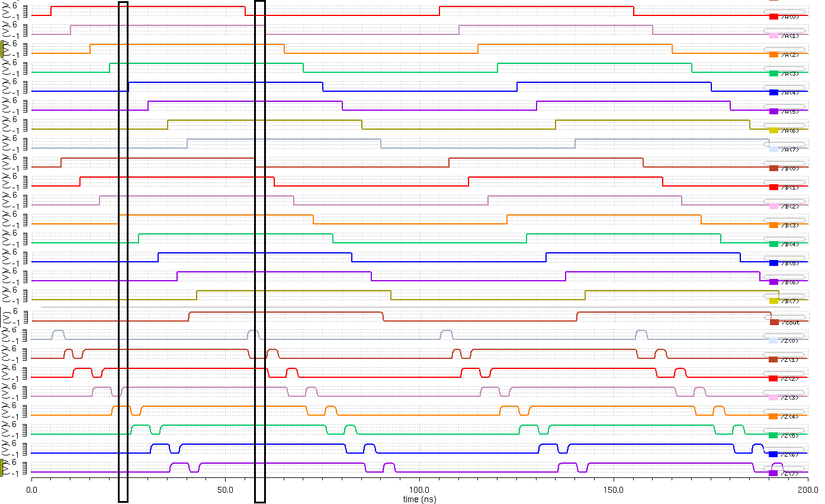The height and width of the screenshot is (504, 825).
Task: Click the green /B<4> legend swatch
Action: 773,244
